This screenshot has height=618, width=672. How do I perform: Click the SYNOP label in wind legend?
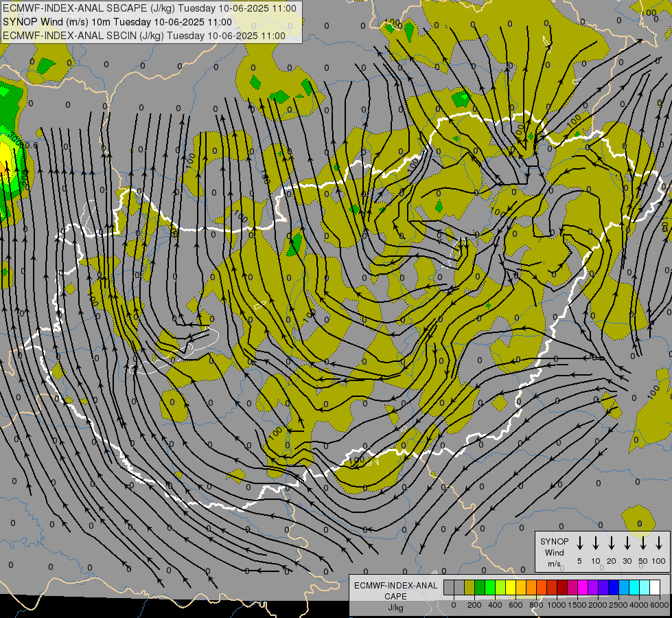tap(554, 541)
